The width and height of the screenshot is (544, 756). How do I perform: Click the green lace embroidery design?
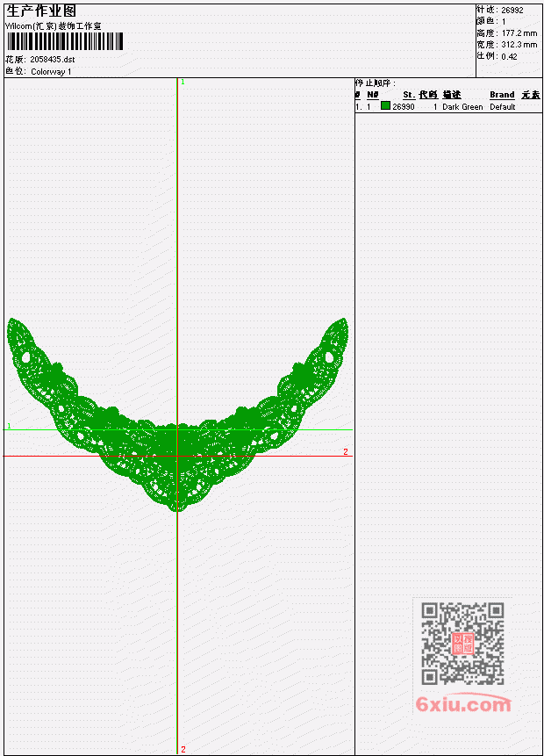point(177,414)
